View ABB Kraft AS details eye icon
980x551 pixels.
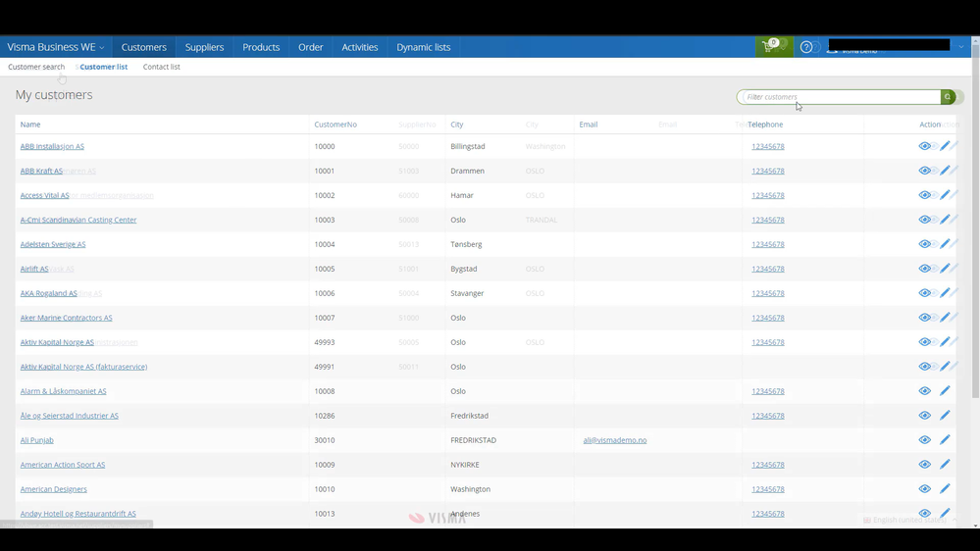924,171
